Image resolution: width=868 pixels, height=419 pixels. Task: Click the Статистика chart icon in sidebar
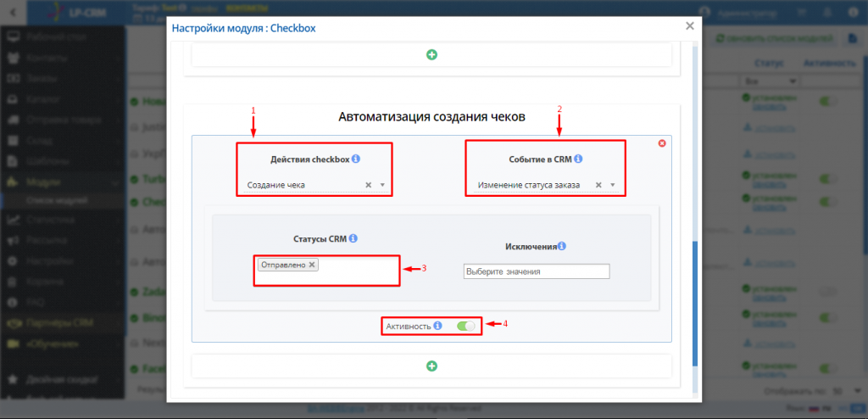coord(14,220)
